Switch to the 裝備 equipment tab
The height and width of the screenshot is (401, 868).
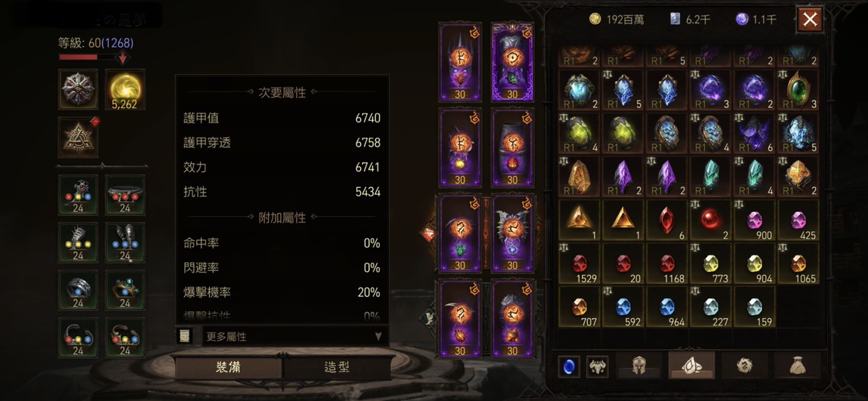tap(228, 368)
